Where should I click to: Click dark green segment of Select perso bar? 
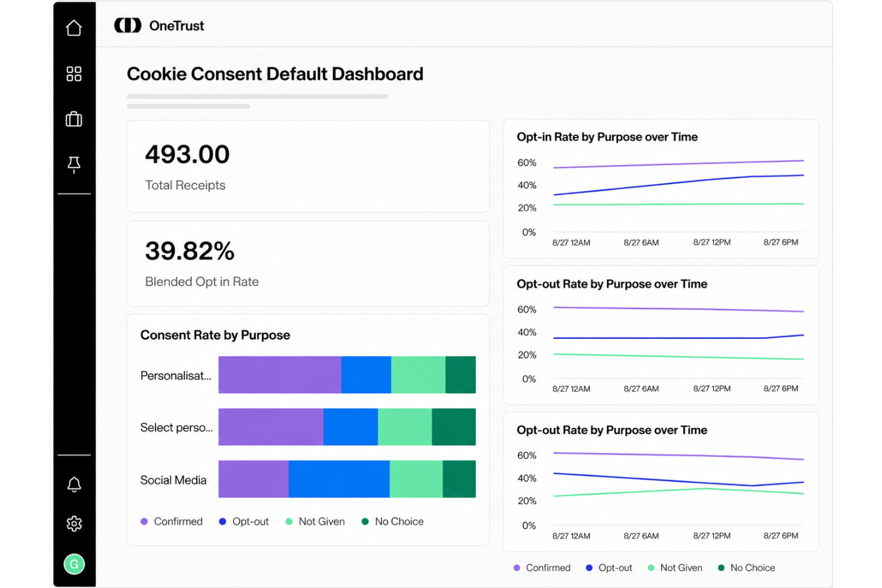(x=454, y=427)
